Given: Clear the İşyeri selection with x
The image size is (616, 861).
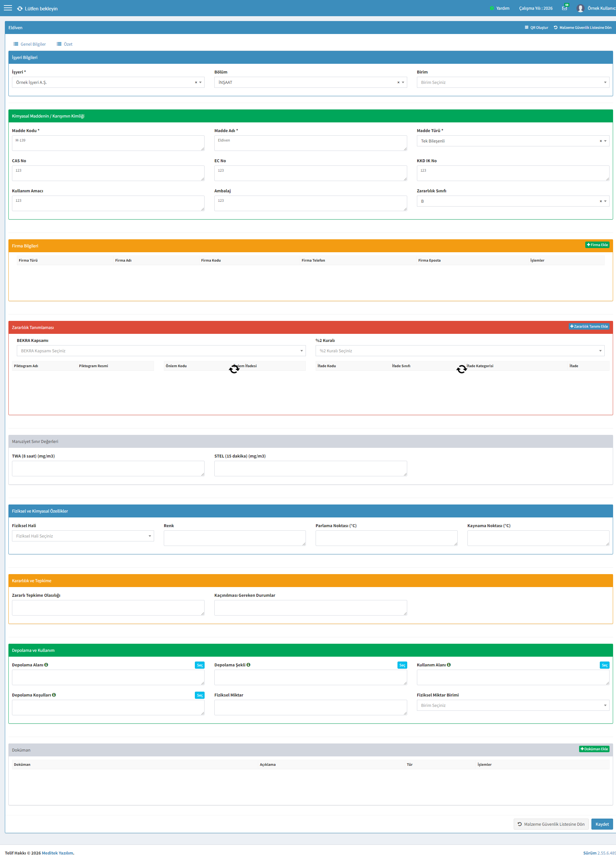Looking at the screenshot, I should [x=196, y=82].
